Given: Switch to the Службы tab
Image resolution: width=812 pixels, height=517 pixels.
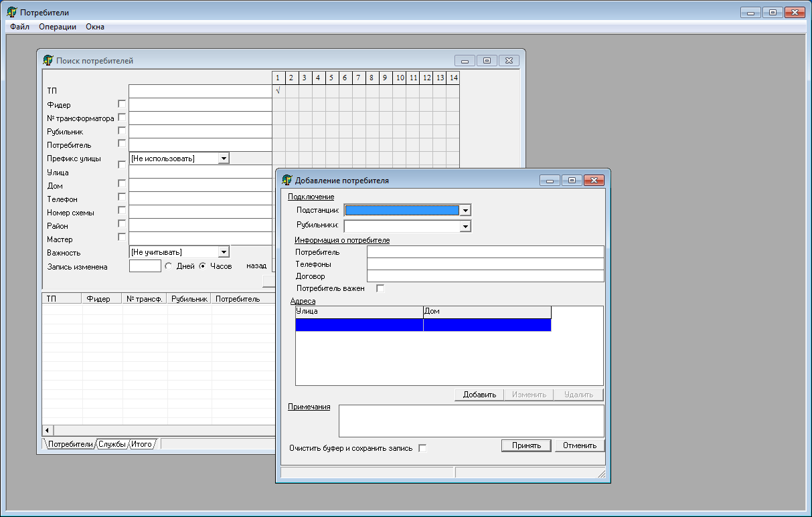Looking at the screenshot, I should pos(112,444).
